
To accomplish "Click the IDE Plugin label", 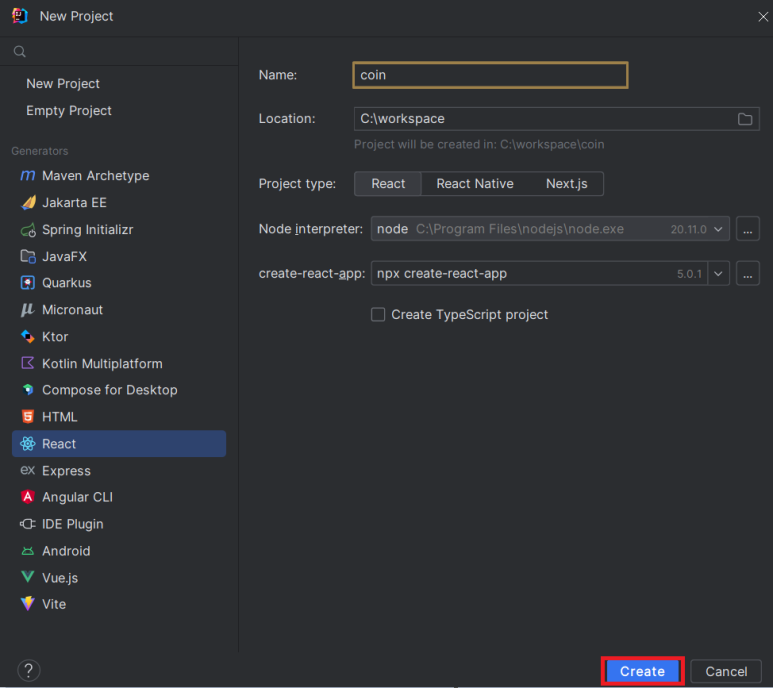I will tap(72, 524).
